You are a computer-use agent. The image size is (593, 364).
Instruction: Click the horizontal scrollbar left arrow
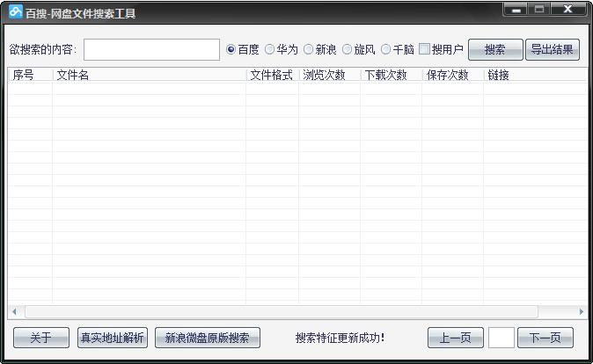14,312
